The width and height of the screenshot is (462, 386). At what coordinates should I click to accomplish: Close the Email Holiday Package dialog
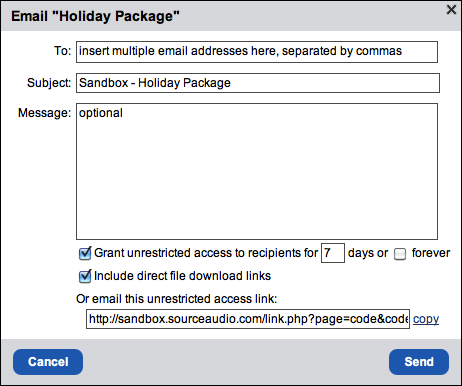tap(451, 10)
